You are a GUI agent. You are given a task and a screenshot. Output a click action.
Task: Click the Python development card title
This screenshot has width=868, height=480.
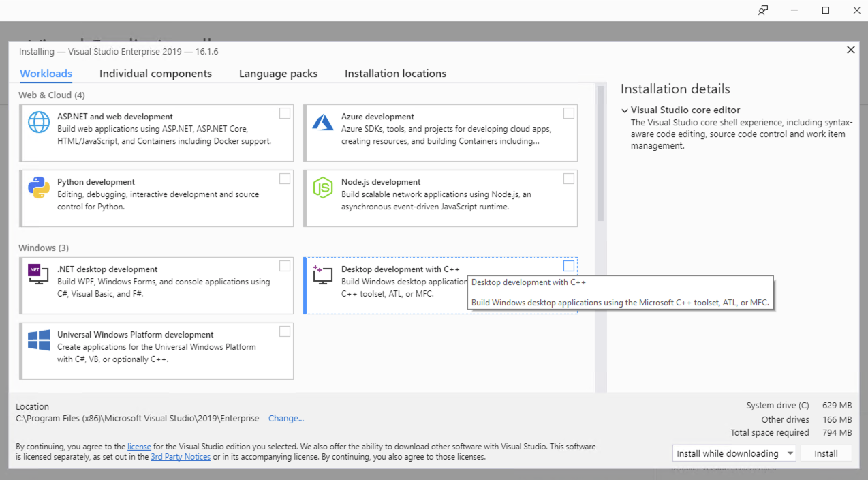tap(96, 182)
